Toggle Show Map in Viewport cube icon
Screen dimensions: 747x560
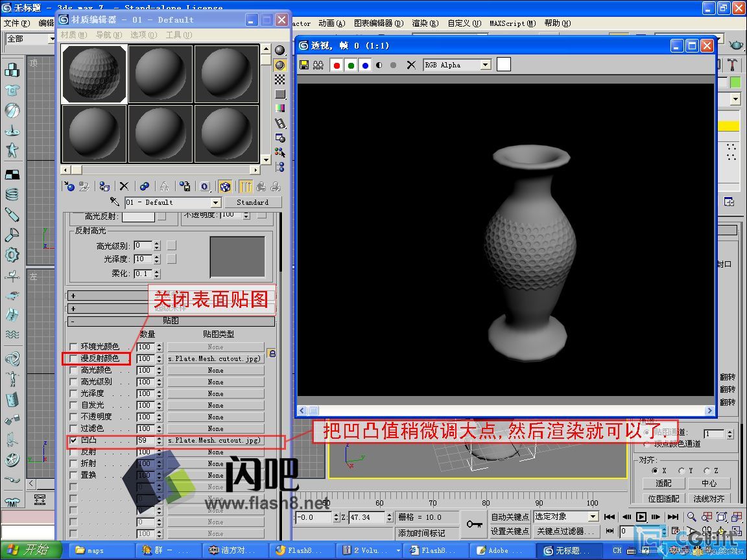[225, 187]
